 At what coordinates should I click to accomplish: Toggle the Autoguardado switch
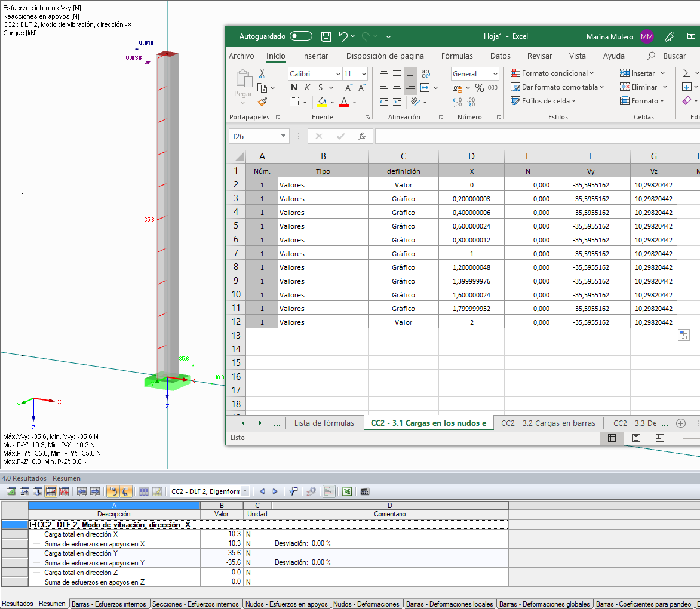[x=301, y=36]
